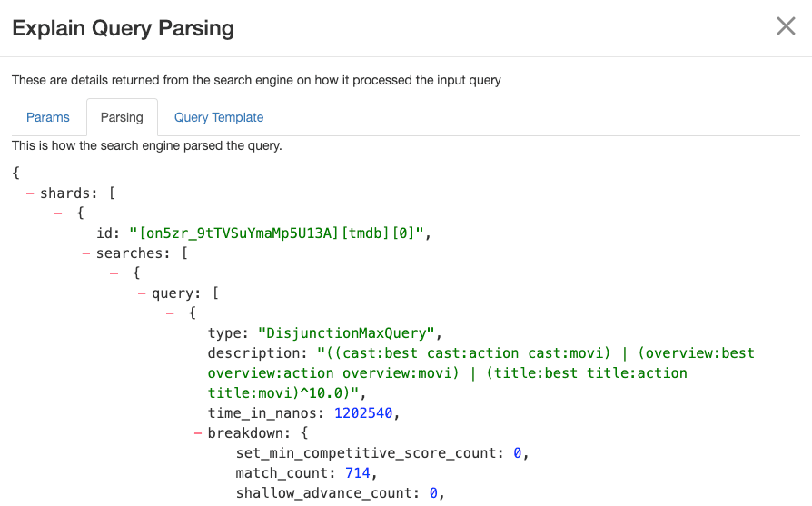Switch to the Params tab
812x506 pixels.
pyautogui.click(x=48, y=117)
